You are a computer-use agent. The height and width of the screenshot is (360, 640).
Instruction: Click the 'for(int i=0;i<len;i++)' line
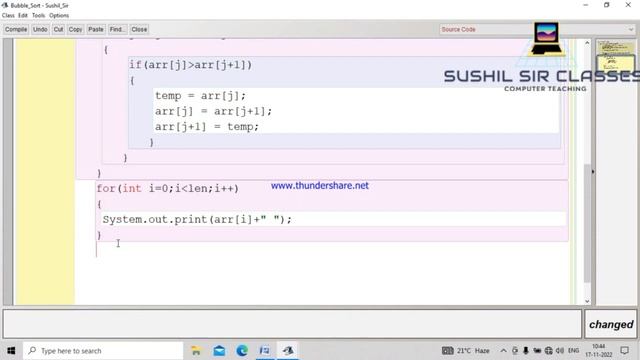(x=167, y=189)
